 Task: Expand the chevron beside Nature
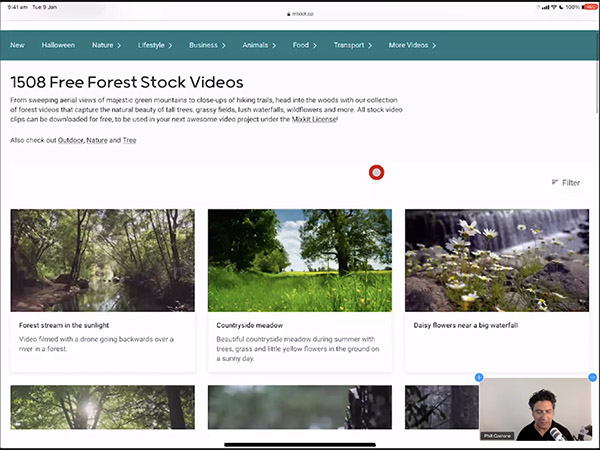(x=119, y=46)
